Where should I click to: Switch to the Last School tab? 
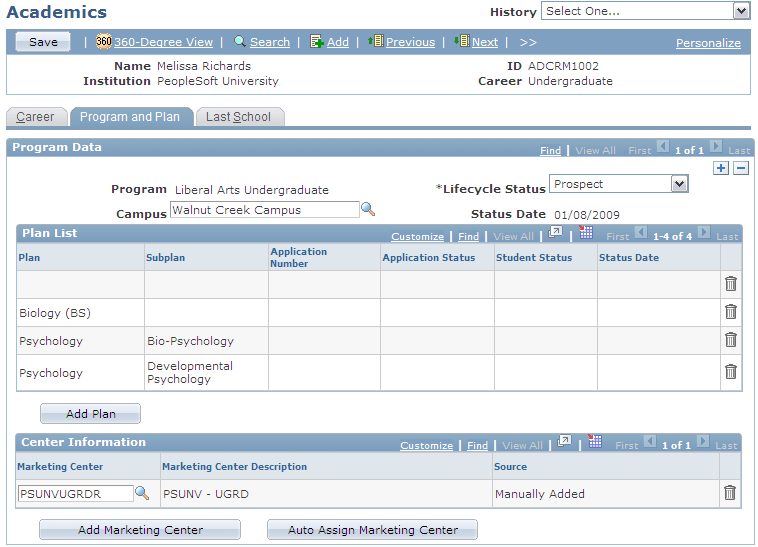(238, 117)
